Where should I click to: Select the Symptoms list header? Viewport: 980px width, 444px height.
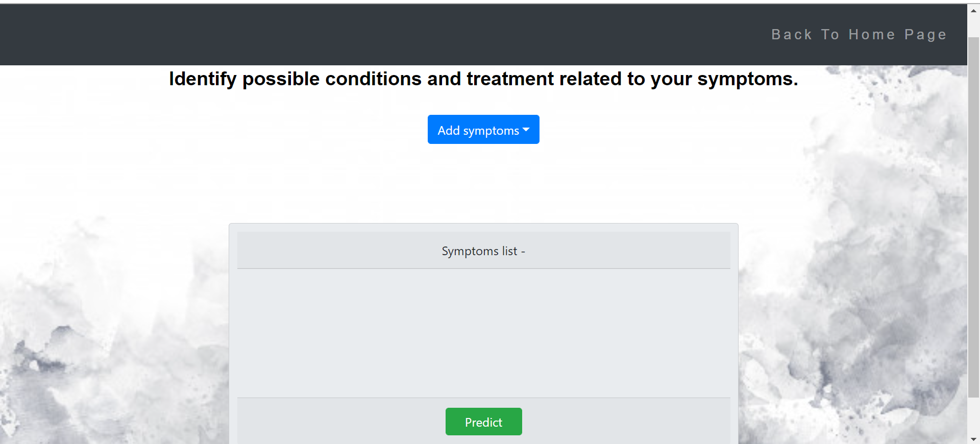[x=483, y=251]
